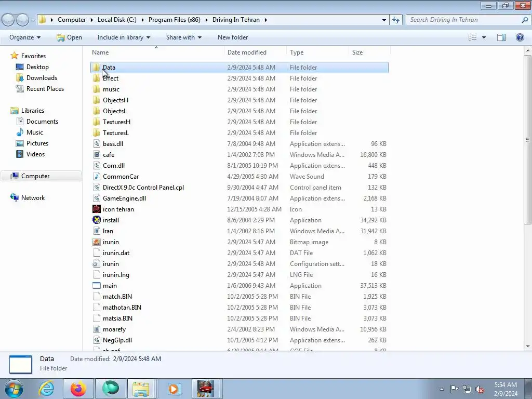The image size is (532, 399).
Task: Click the bass.dll file icon
Action: 96,143
